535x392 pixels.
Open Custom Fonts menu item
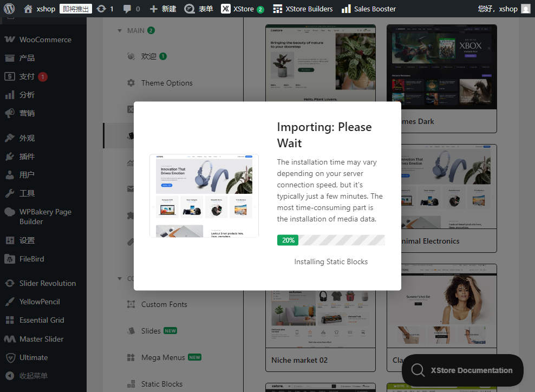(x=173, y=304)
